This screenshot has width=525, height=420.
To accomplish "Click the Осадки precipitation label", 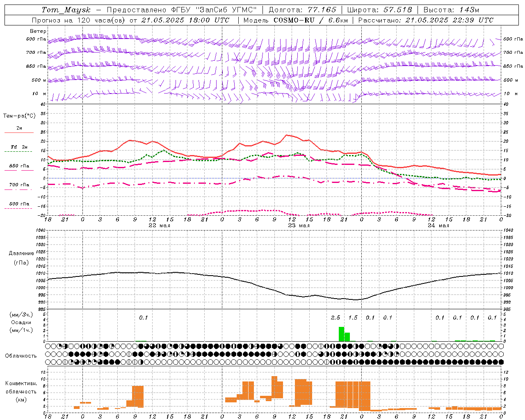I will (21, 322).
